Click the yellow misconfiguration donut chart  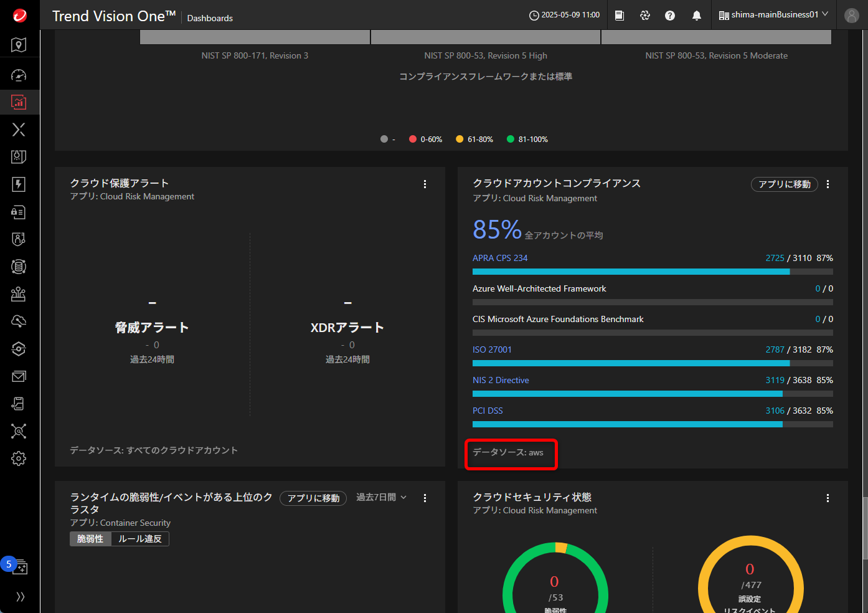750,574
